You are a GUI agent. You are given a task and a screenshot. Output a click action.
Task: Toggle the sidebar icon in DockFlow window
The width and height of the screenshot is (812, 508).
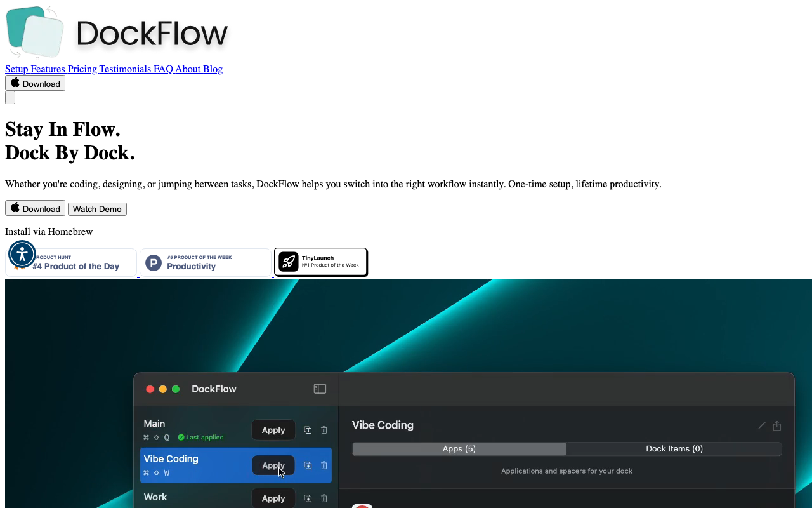pos(320,389)
